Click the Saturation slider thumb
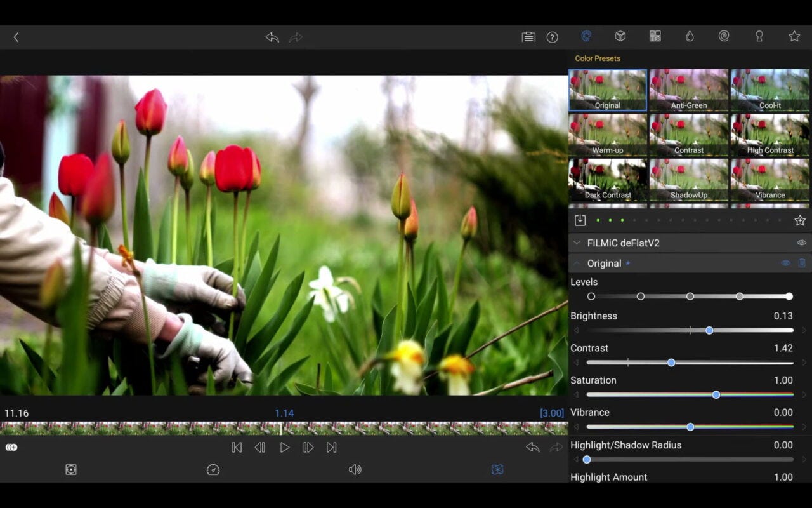 point(716,395)
